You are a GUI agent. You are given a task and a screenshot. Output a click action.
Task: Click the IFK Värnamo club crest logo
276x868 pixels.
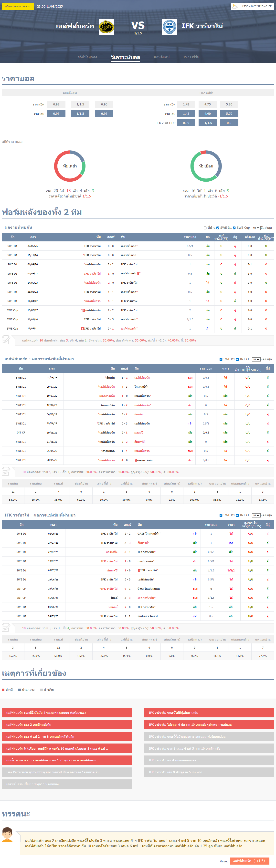(169, 27)
